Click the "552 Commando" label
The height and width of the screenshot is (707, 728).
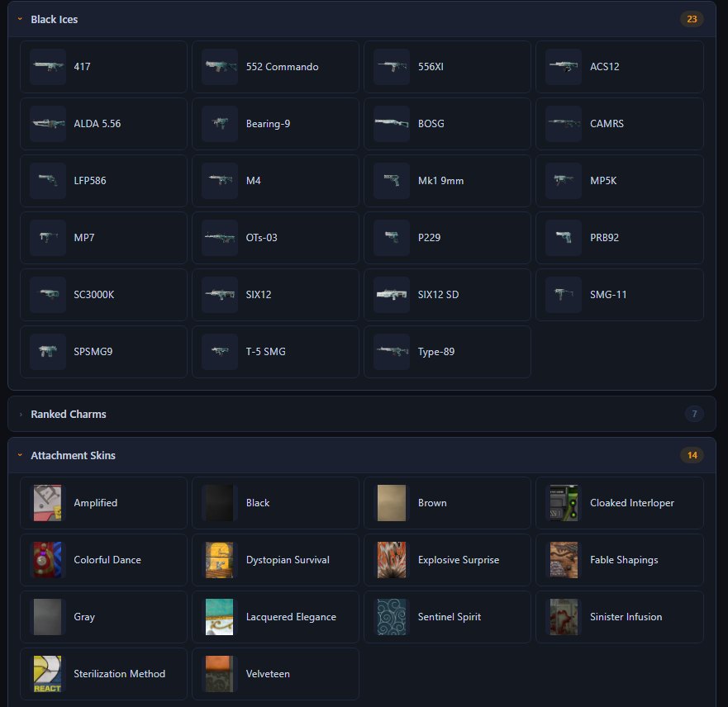(x=283, y=67)
